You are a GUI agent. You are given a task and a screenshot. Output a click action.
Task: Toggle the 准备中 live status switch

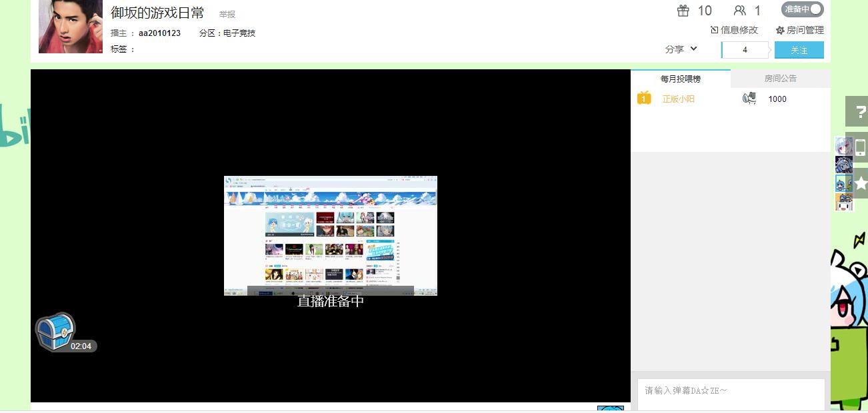point(802,9)
